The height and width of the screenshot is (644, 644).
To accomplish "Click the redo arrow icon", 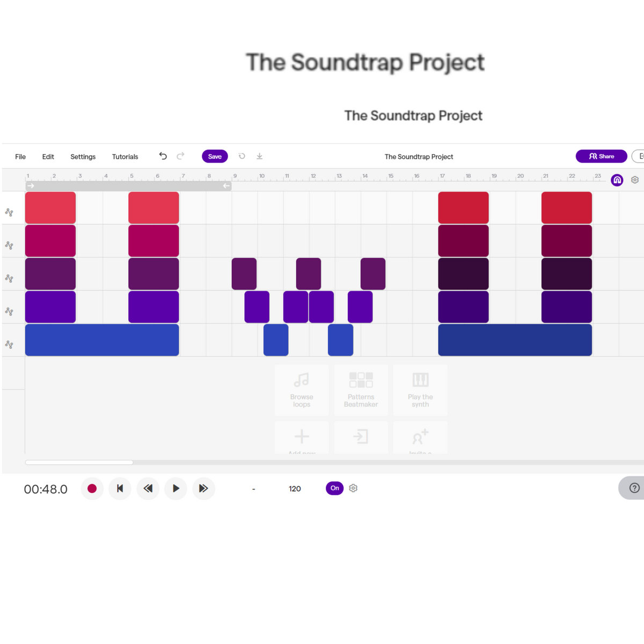I will coord(181,156).
